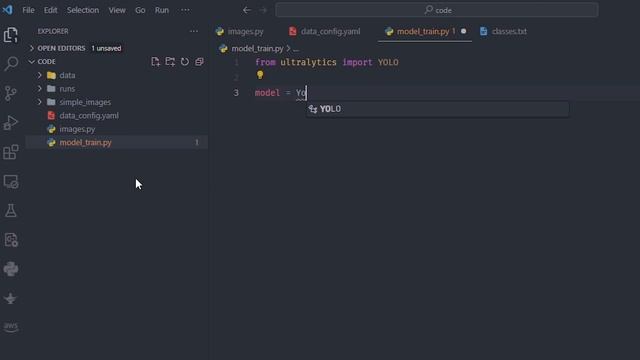Collapse all folders in Explorer
Viewport: 640px width, 360px height.
pos(199,62)
